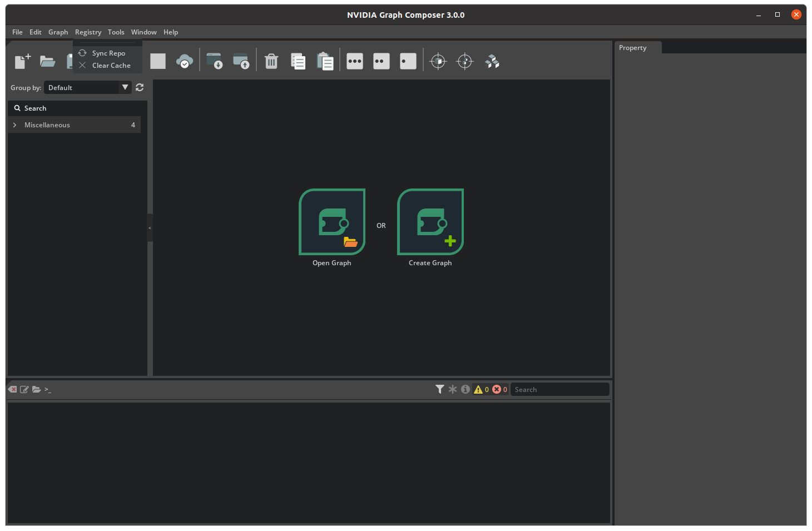Click the window download-arrow toolbar icon
Image resolution: width=812 pixels, height=531 pixels.
[x=215, y=61]
